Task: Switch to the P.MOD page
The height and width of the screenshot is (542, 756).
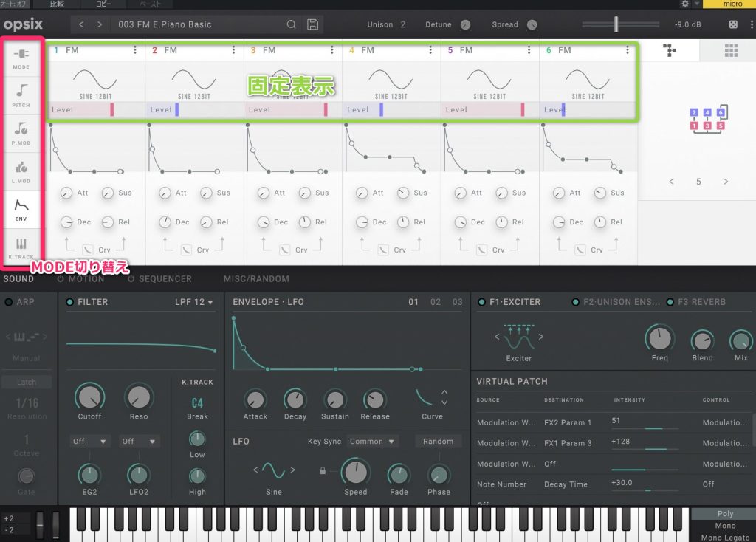Action: (21, 132)
